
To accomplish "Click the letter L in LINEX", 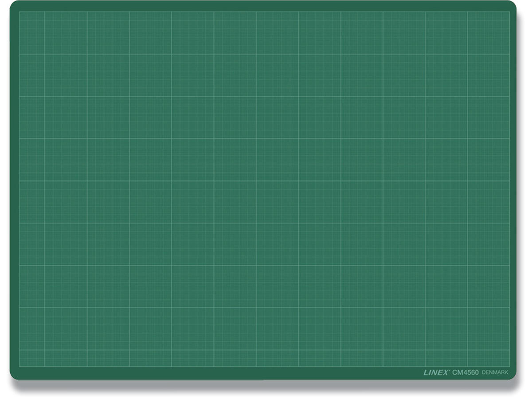I will click(426, 373).
